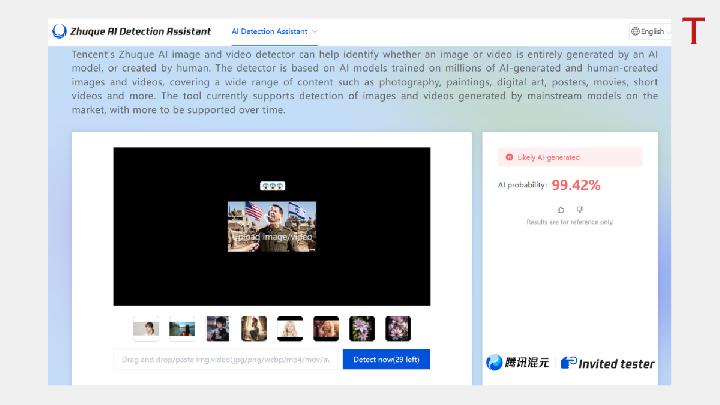Click the globe language icon

click(x=635, y=31)
